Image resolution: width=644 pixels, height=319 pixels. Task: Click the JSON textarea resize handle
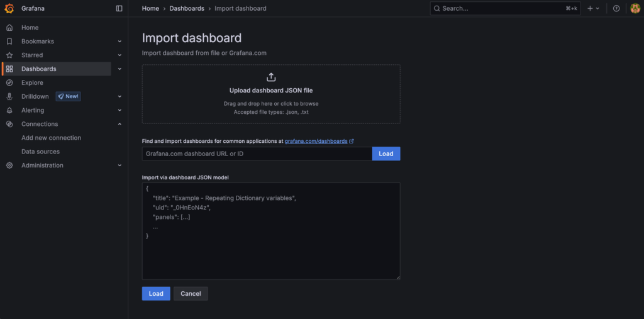[398, 277]
